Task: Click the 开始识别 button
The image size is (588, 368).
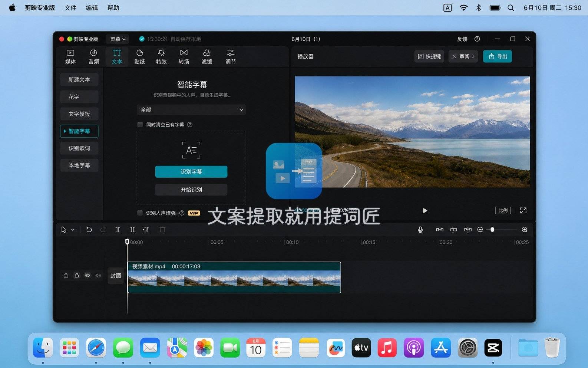Action: click(191, 190)
